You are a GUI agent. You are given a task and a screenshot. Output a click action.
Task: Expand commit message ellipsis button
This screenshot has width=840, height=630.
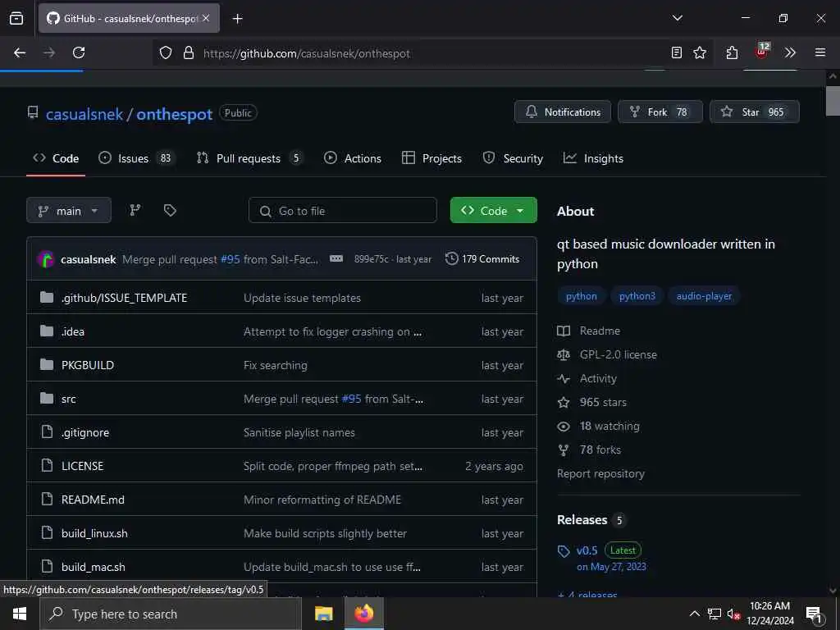click(336, 258)
